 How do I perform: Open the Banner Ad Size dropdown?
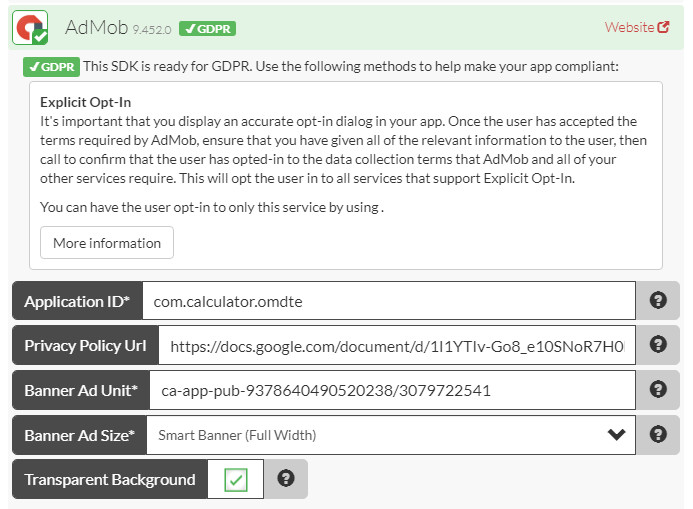coord(390,435)
